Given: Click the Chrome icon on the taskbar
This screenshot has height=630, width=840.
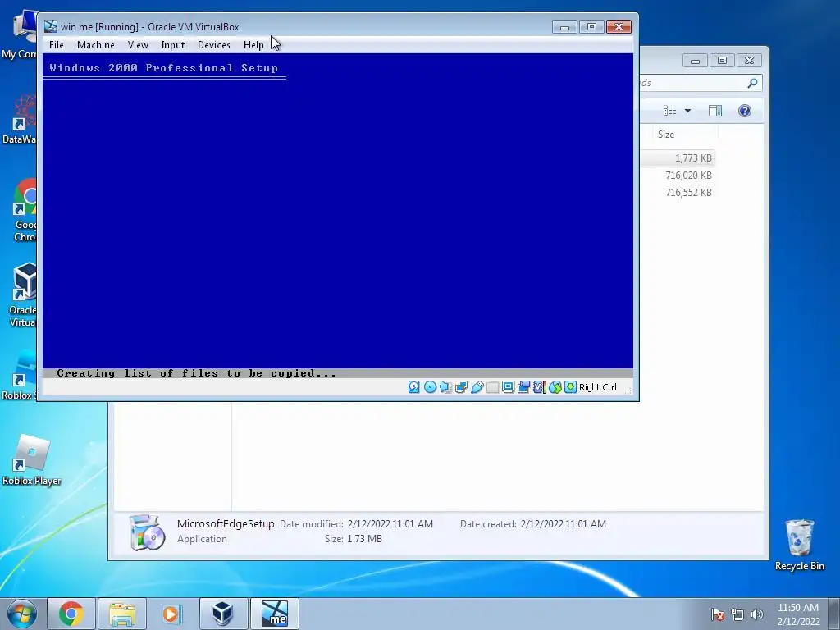Looking at the screenshot, I should 71,614.
